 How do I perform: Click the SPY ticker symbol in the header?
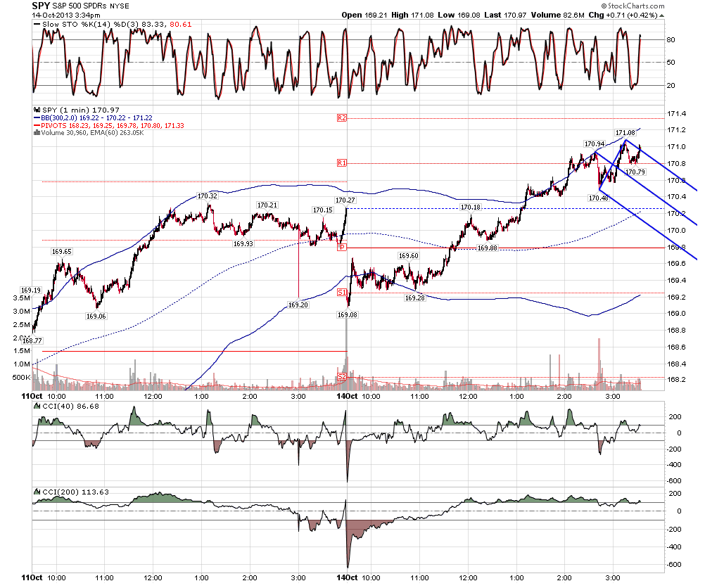click(41, 6)
